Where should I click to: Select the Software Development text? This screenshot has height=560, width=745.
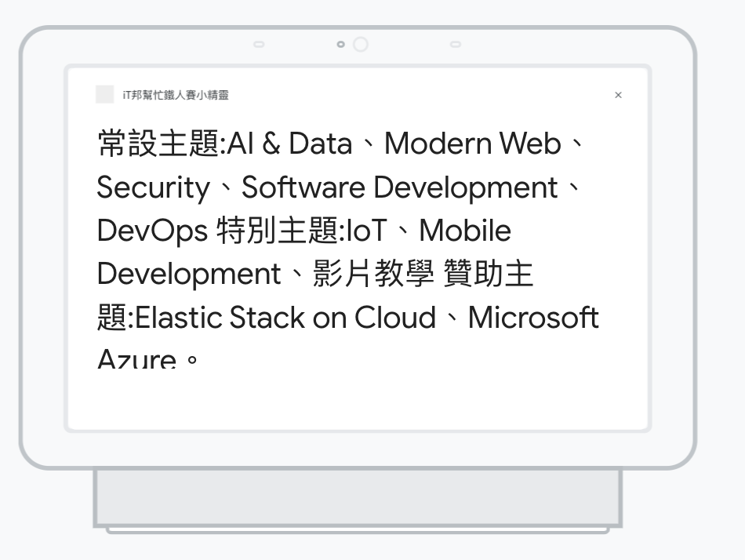[x=399, y=188]
